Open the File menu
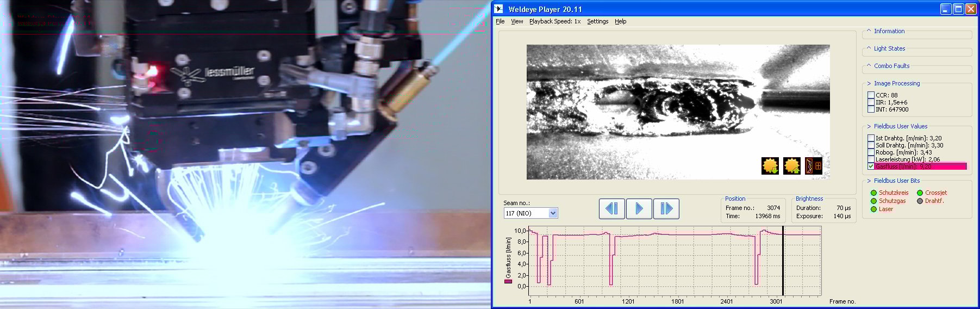The image size is (980, 309). pyautogui.click(x=500, y=22)
